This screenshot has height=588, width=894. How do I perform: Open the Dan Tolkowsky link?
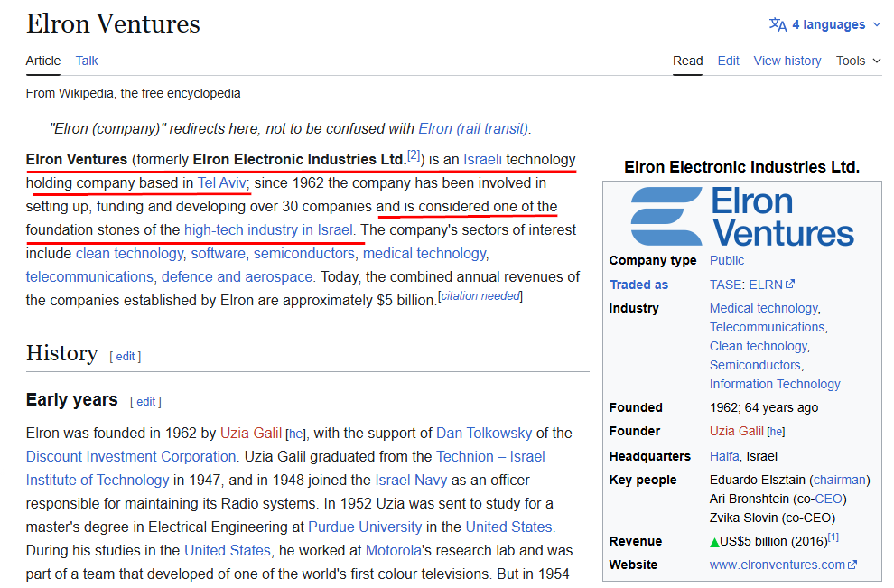(484, 433)
